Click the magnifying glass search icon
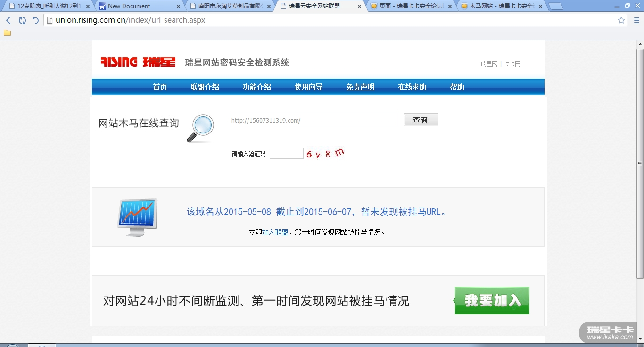 (x=200, y=128)
